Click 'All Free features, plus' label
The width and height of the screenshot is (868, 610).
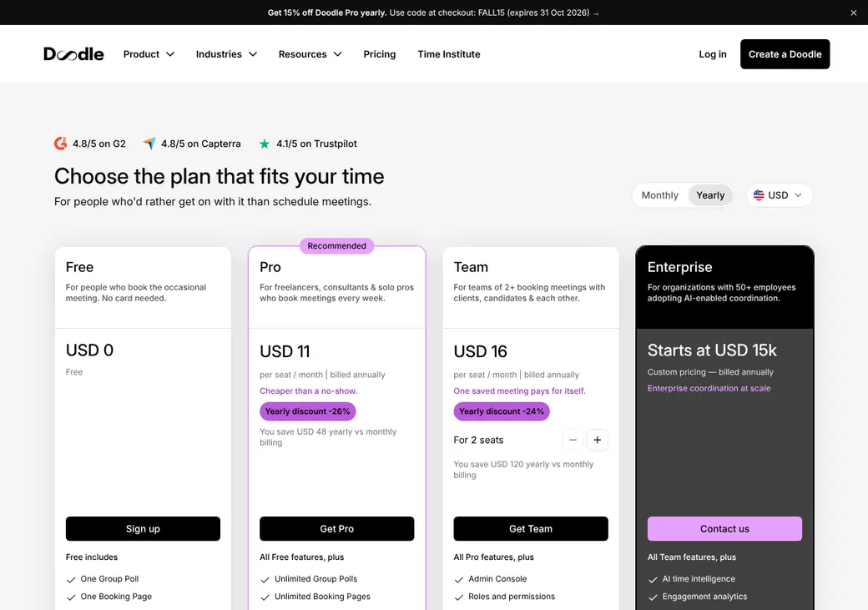(301, 557)
